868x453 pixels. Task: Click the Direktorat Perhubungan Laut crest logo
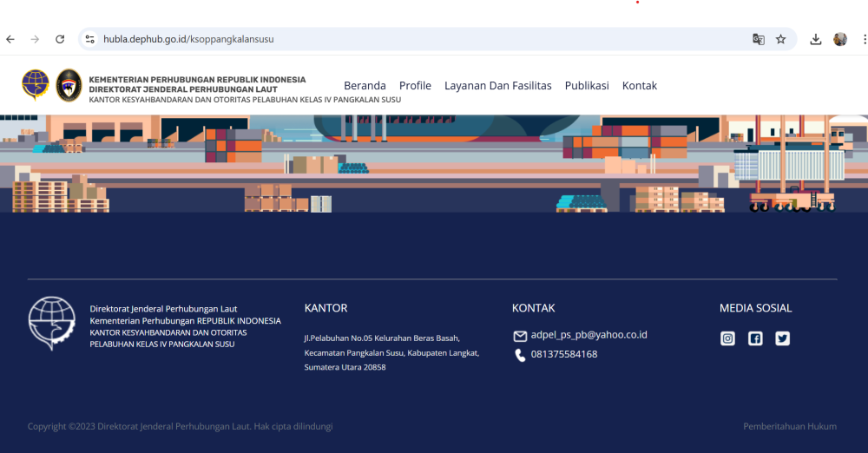[x=69, y=85]
